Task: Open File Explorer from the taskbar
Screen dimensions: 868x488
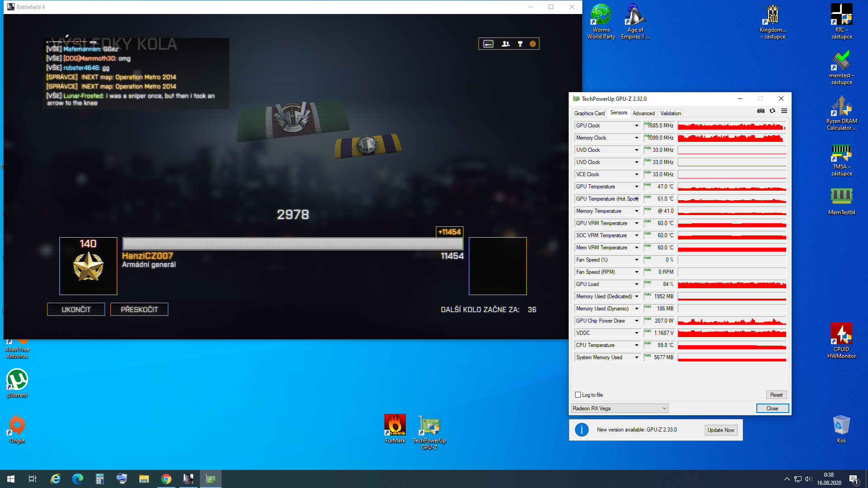Action: (144, 479)
